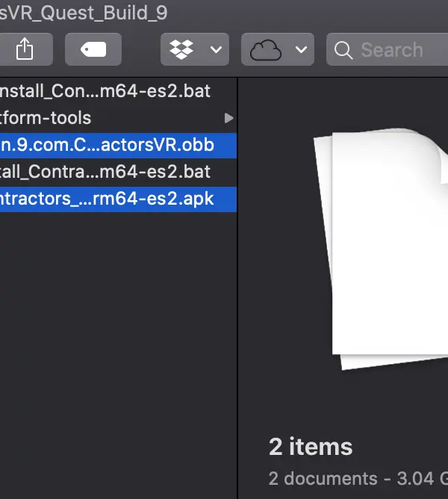The height and width of the screenshot is (499, 448).
Task: Click the stacked documents preview thumbnail
Action: [381, 249]
